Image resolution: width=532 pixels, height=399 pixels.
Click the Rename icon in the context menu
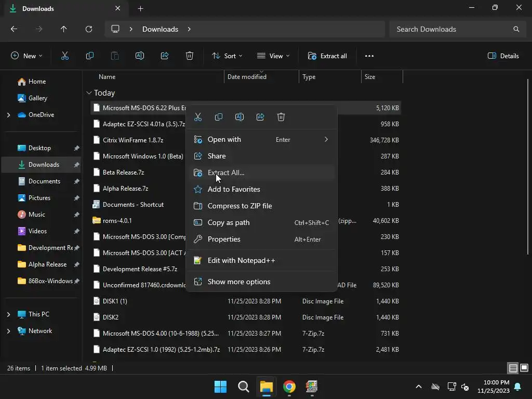[240, 117]
